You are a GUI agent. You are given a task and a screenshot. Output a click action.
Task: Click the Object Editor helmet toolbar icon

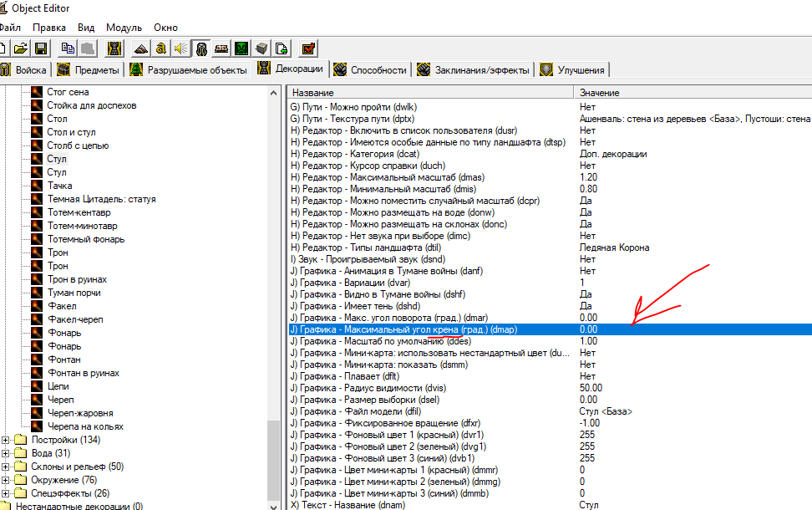pyautogui.click(x=201, y=48)
